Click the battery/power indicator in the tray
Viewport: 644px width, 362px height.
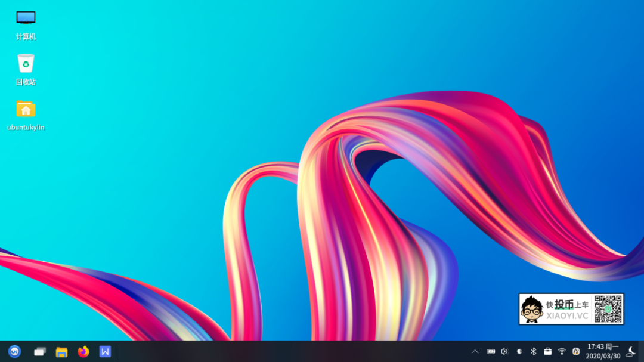pyautogui.click(x=491, y=352)
